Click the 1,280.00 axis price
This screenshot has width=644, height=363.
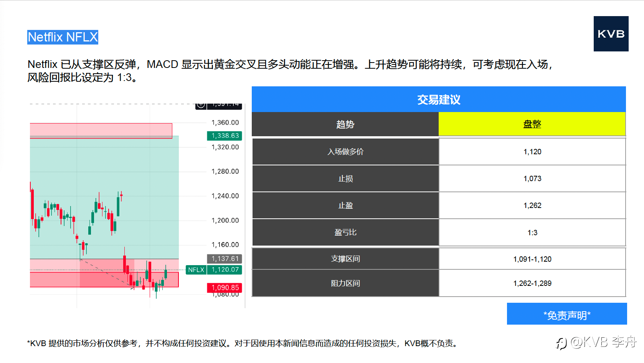[x=225, y=172]
